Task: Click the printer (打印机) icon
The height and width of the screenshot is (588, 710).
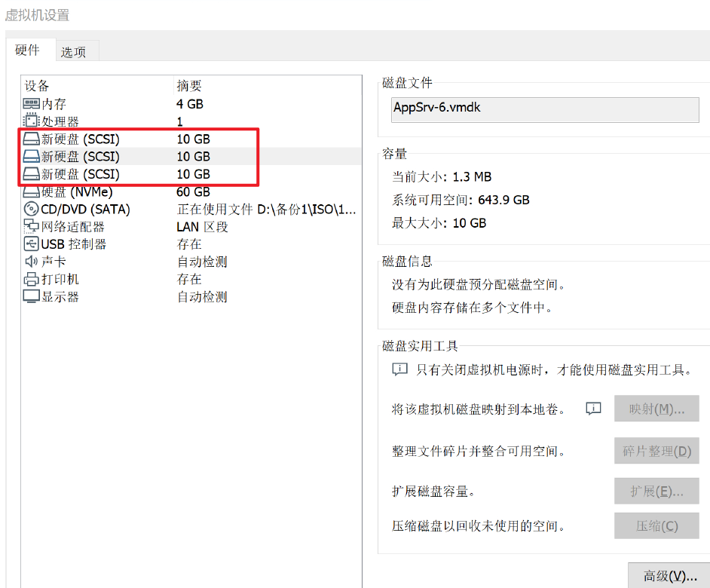Action: pyautogui.click(x=31, y=279)
